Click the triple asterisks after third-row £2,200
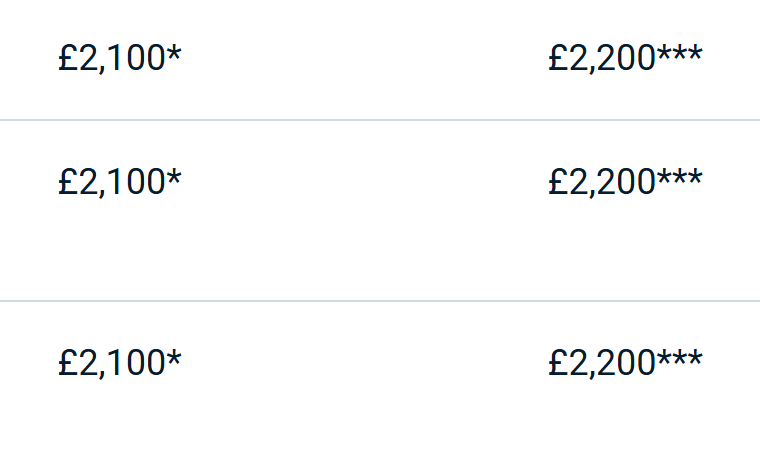Image resolution: width=760 pixels, height=468 pixels. click(680, 357)
